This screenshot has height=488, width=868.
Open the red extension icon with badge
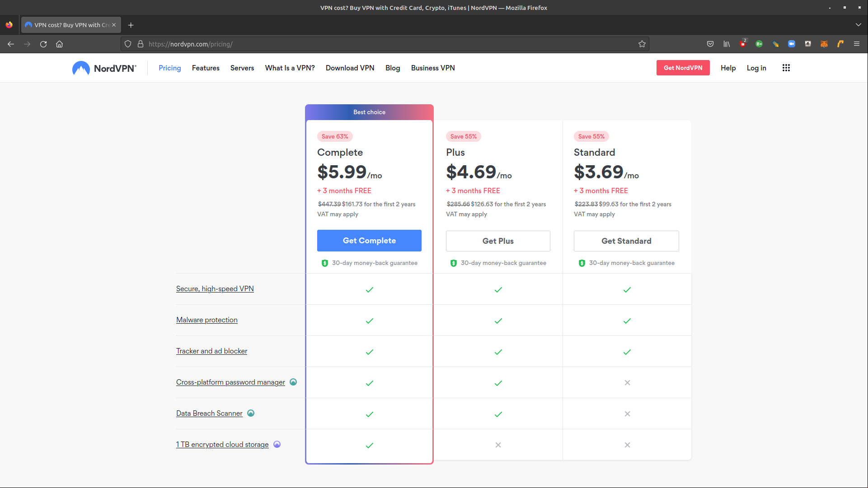(x=743, y=43)
